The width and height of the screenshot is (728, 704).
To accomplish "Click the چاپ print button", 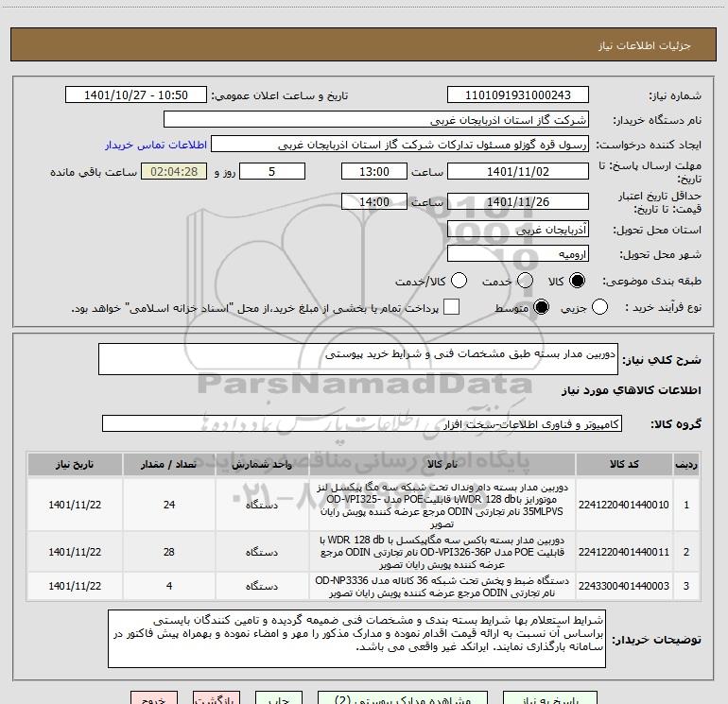I will coord(279,697).
